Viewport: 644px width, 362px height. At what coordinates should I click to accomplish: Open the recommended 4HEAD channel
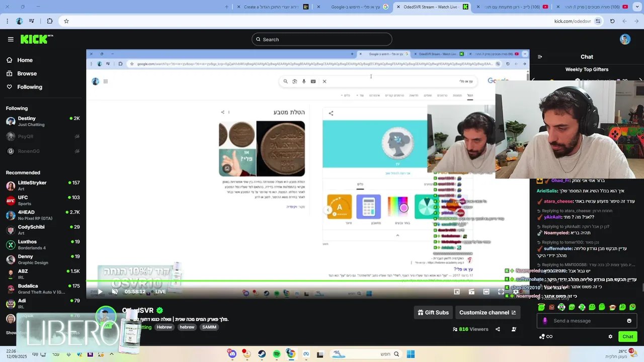tap(43, 215)
